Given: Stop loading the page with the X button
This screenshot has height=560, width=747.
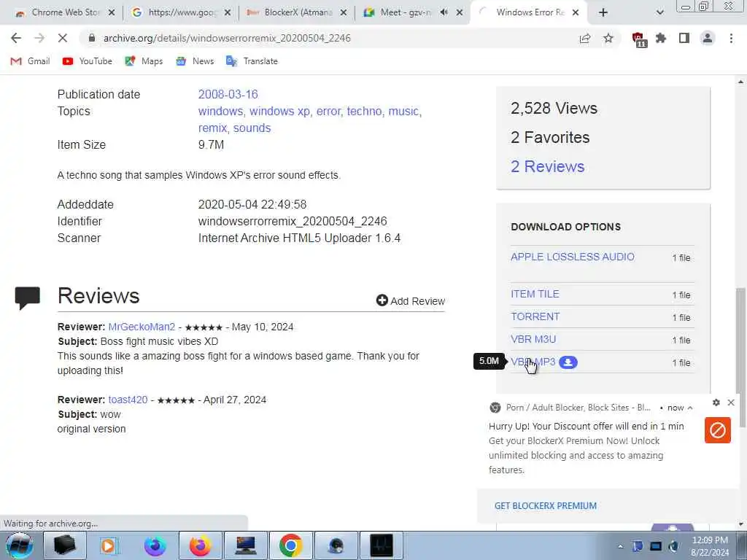Looking at the screenshot, I should pyautogui.click(x=63, y=38).
